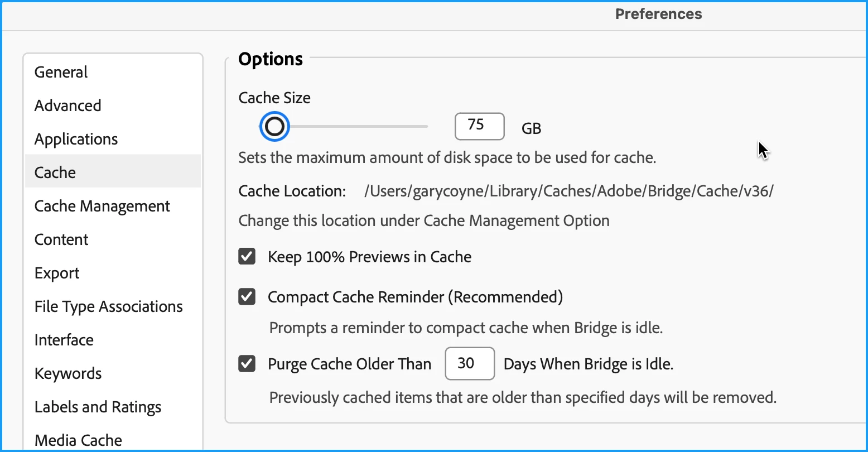Screen dimensions: 868x452
Task: Click the Cache Size slider handle
Action: pos(274,127)
